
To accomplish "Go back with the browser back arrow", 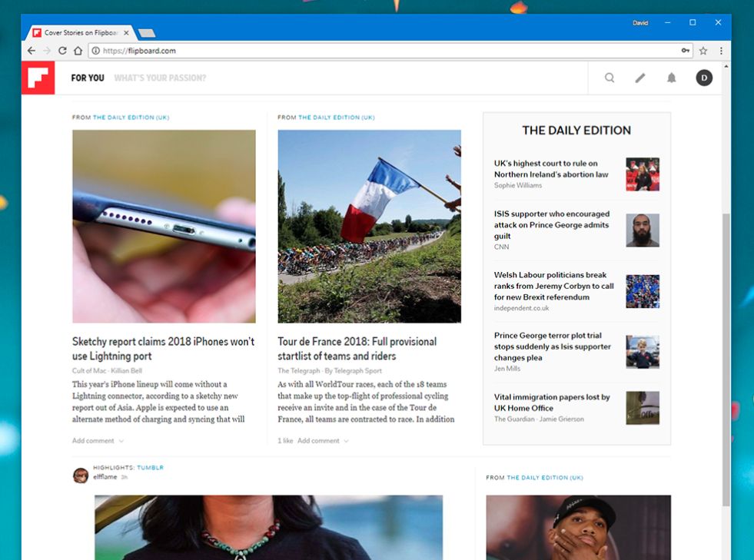I will (32, 51).
